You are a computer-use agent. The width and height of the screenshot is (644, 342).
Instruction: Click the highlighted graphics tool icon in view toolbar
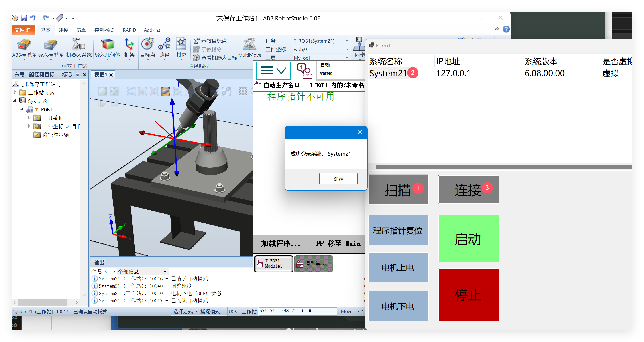pos(165,91)
